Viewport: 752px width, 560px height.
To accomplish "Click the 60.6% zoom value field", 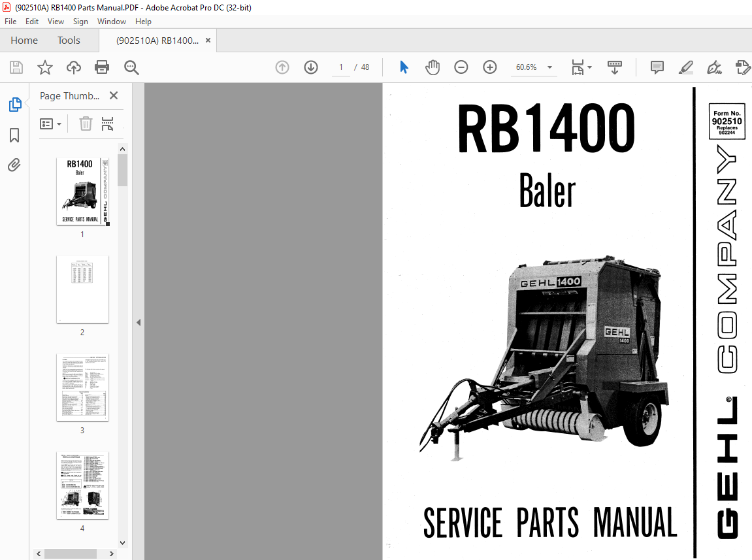I will coord(526,67).
